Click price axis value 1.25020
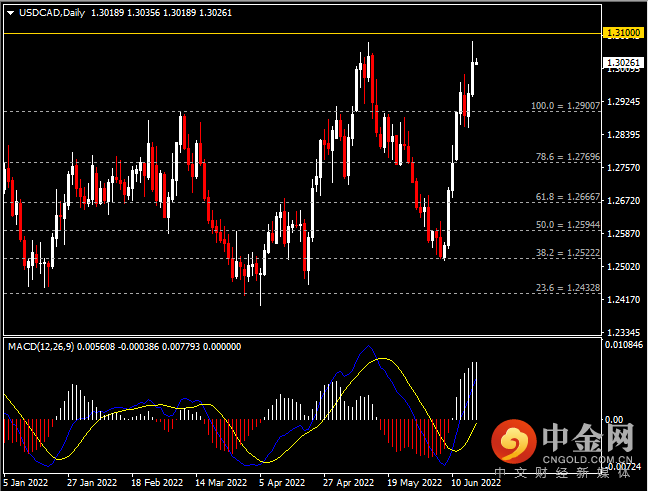Image resolution: width=648 pixels, height=491 pixels. (x=623, y=267)
